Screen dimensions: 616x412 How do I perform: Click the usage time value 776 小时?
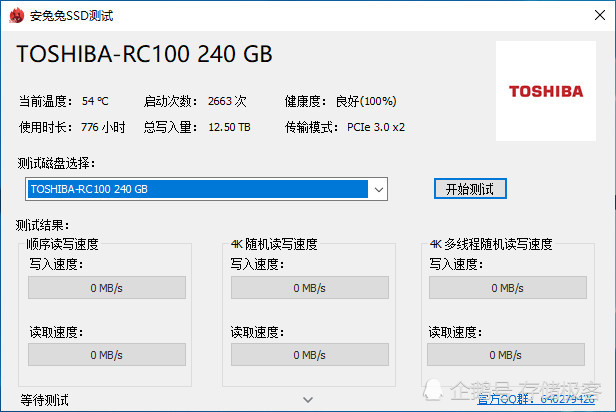[103, 127]
